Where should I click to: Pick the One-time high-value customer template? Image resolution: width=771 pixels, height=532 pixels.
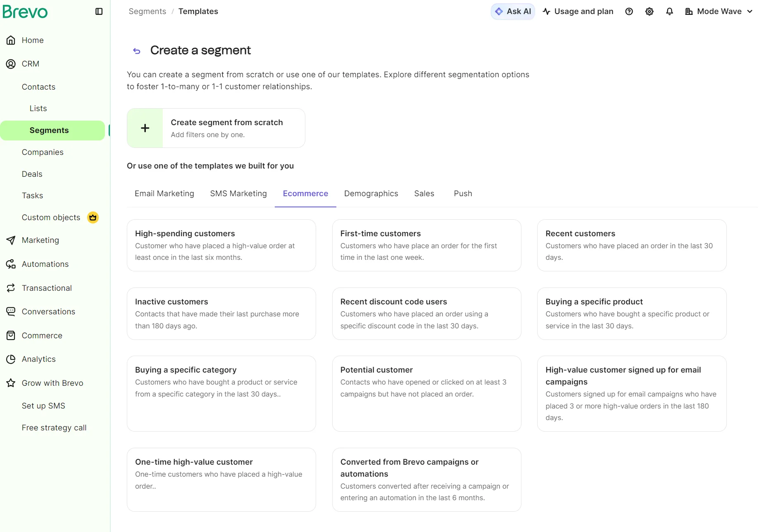(221, 480)
